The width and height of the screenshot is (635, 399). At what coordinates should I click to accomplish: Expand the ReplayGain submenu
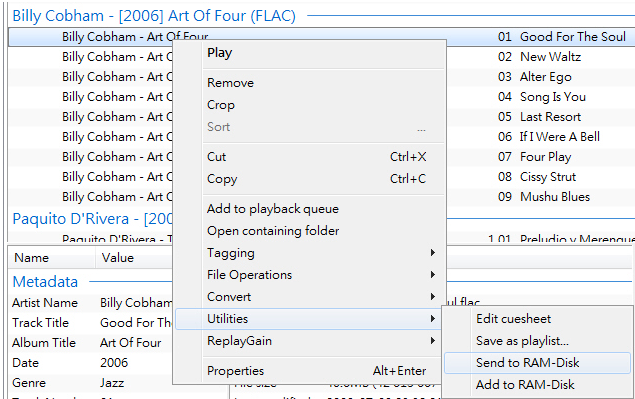pyautogui.click(x=310, y=341)
